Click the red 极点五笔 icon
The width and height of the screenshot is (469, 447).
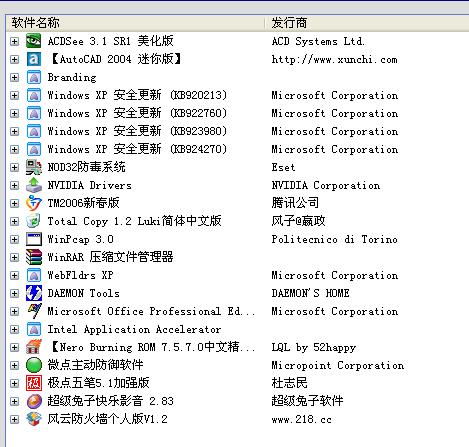coord(34,383)
